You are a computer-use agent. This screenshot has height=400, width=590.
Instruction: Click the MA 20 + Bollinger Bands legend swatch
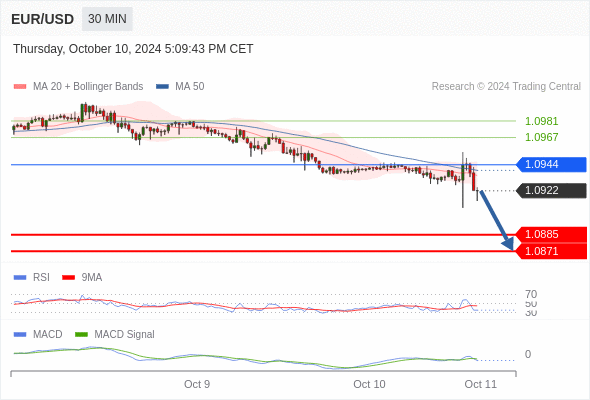coord(20,87)
